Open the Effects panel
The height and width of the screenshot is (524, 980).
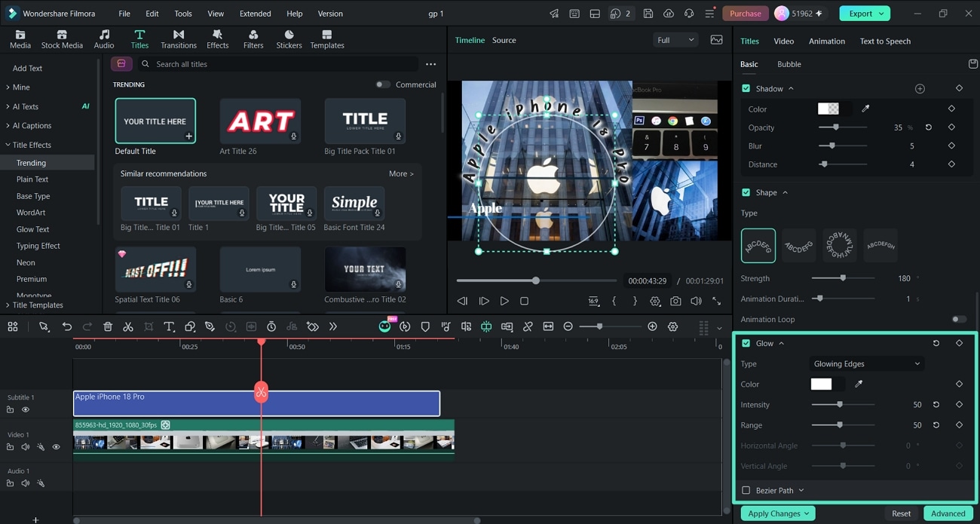(x=217, y=39)
